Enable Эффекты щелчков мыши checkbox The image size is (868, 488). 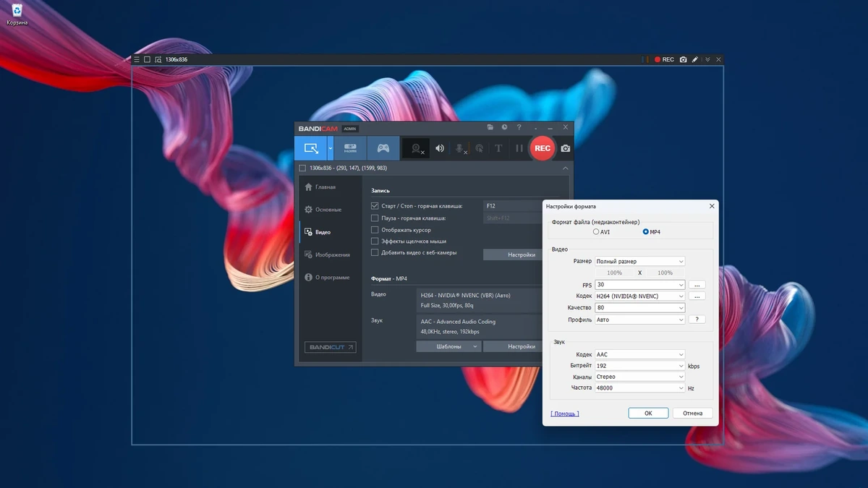375,241
